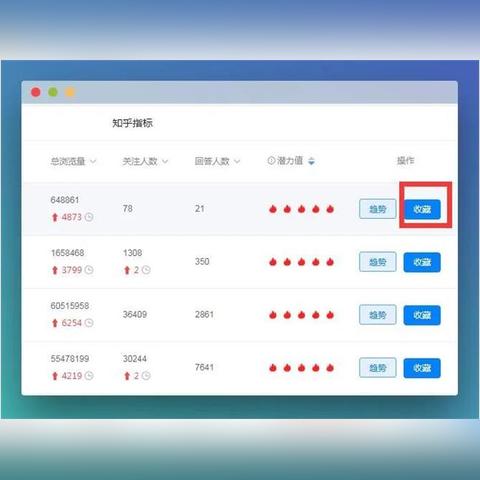Click the increase value 6254
Image resolution: width=480 pixels, height=480 pixels.
click(x=72, y=323)
